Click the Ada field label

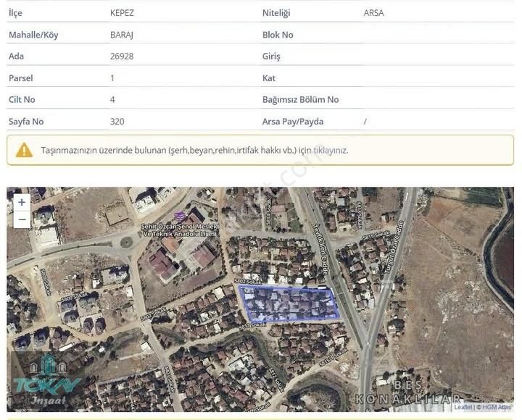tap(16, 56)
